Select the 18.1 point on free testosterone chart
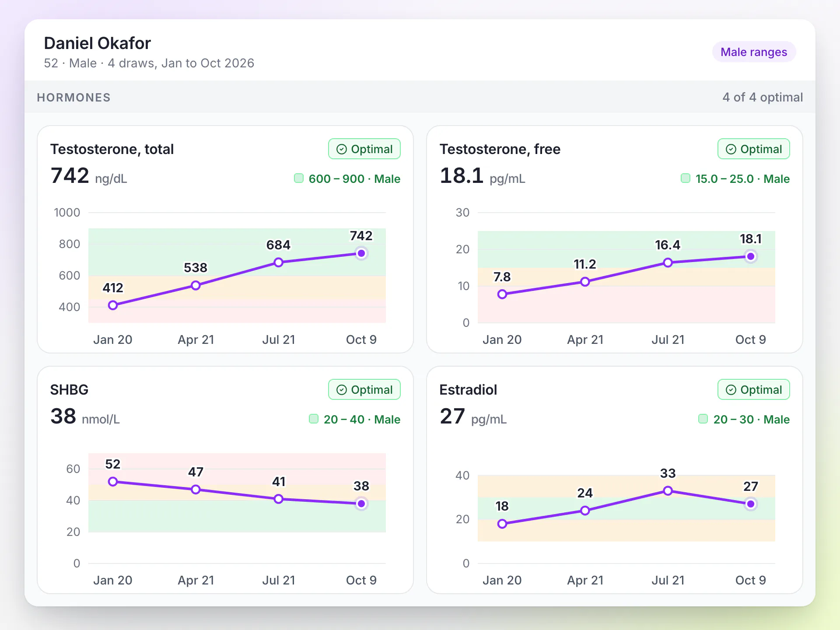Screen dimensions: 840x630 click(751, 256)
